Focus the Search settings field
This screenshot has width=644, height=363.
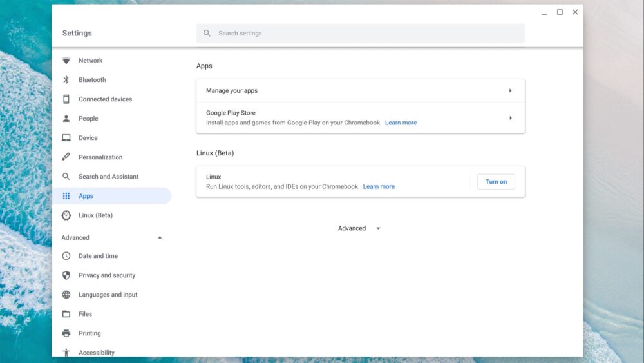point(360,34)
